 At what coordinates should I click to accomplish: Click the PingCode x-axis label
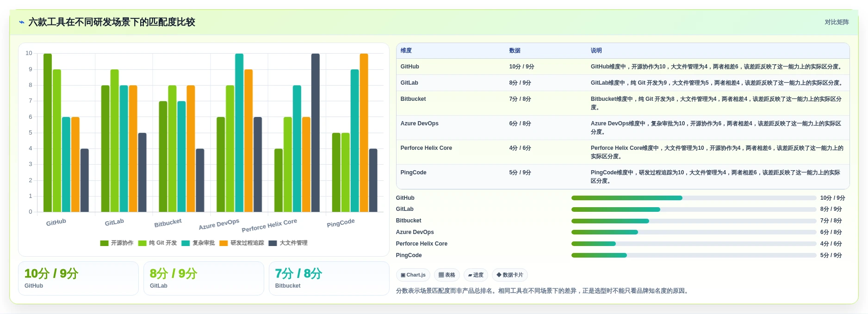[341, 223]
